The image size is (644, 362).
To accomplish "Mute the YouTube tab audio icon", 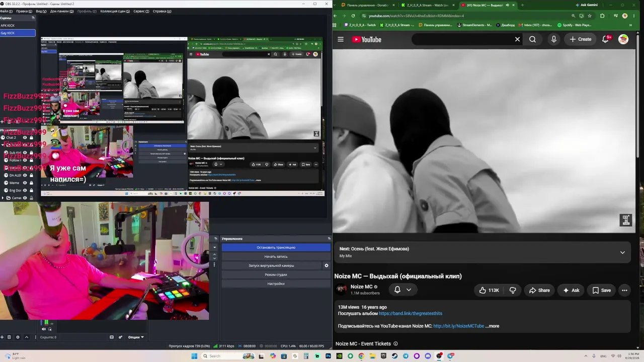I will coord(507,5).
